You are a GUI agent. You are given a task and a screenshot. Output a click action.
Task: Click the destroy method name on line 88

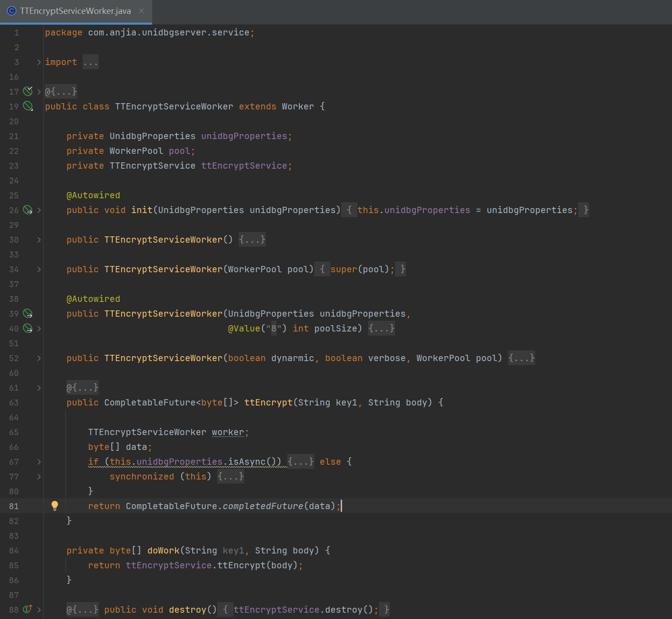click(x=188, y=610)
